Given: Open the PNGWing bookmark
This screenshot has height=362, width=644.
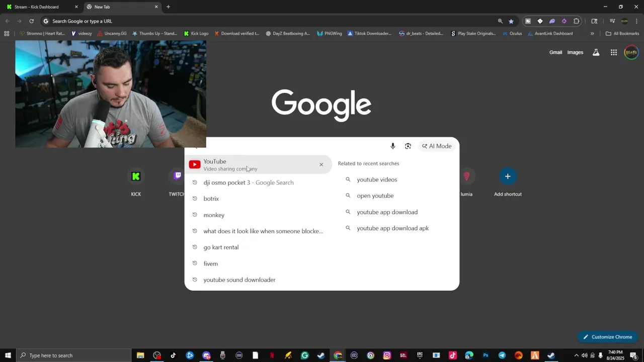Looking at the screenshot, I should coord(330,34).
